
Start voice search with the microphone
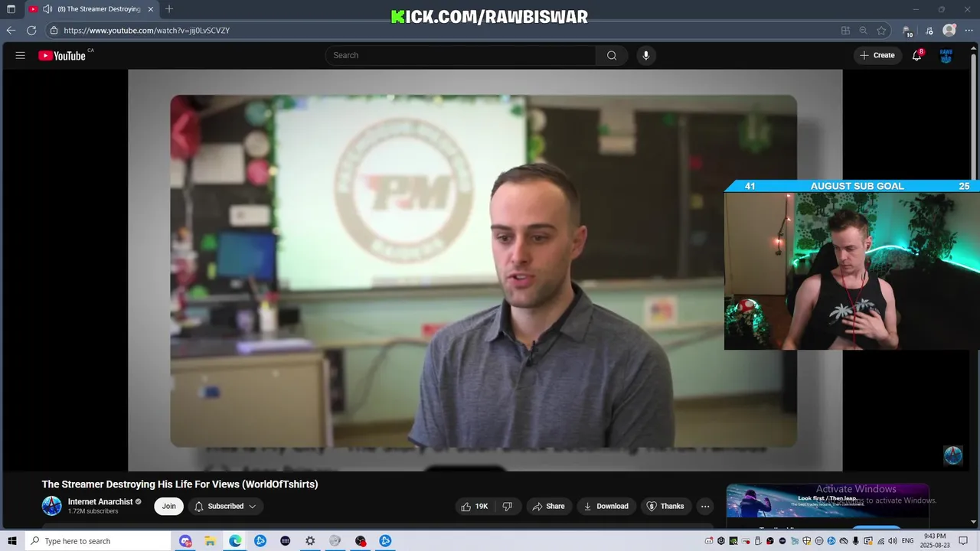pos(646,55)
